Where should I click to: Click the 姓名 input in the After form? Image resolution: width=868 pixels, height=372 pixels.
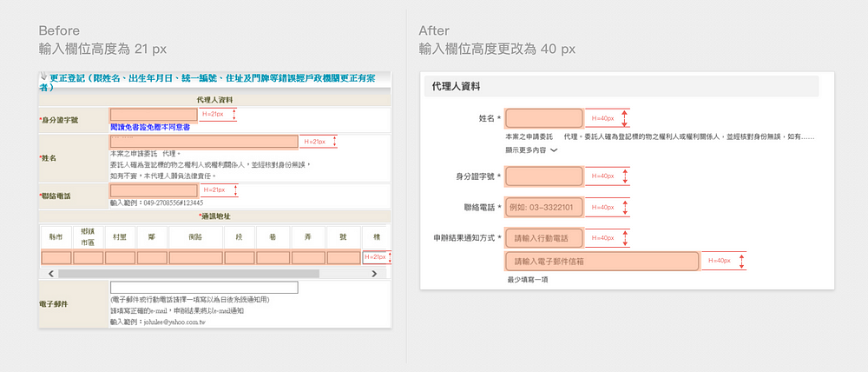click(544, 118)
